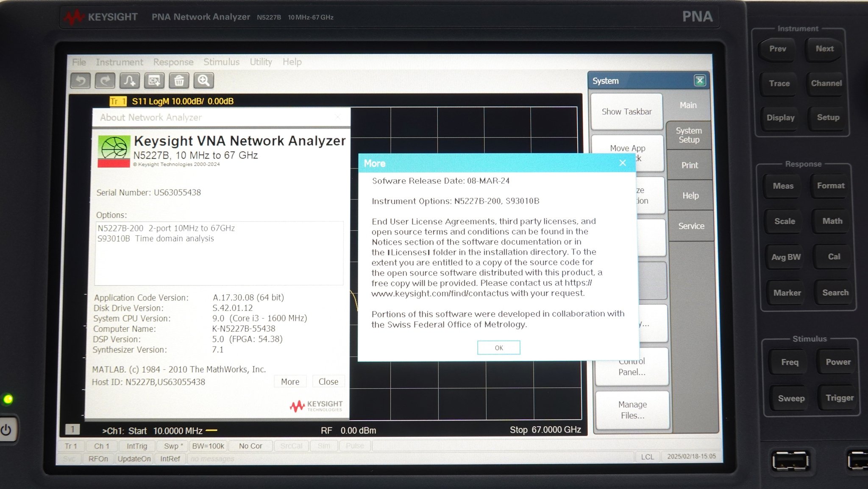Click the Control Panel softkey

tap(632, 366)
